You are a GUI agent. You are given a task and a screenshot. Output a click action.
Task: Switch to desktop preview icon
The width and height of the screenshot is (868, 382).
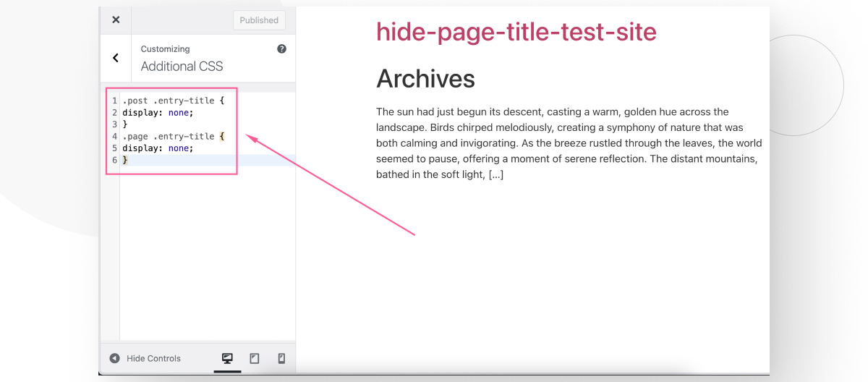coord(227,358)
